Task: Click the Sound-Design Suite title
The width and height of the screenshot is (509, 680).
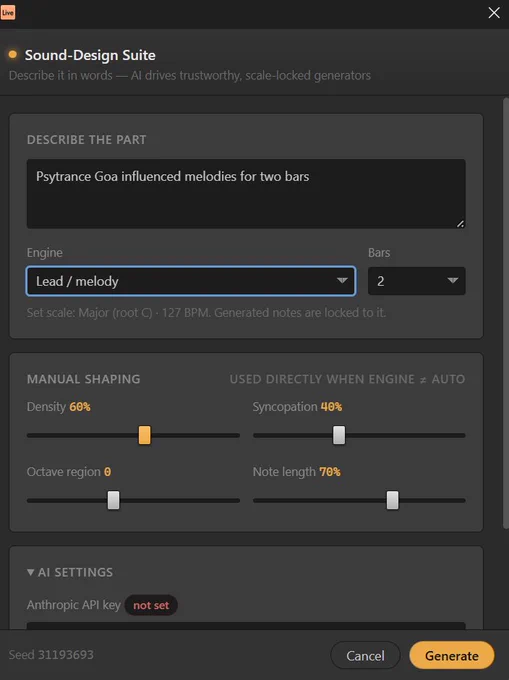Action: click(x=90, y=55)
